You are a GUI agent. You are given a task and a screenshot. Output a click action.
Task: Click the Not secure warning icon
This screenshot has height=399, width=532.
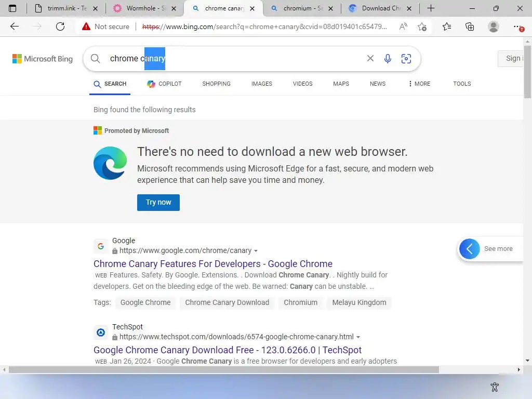pos(86,26)
